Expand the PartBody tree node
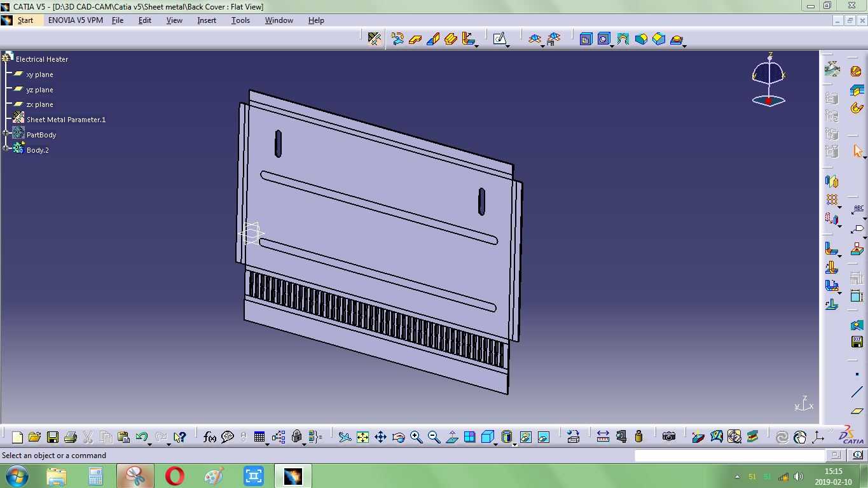868x488 pixels. click(x=6, y=134)
